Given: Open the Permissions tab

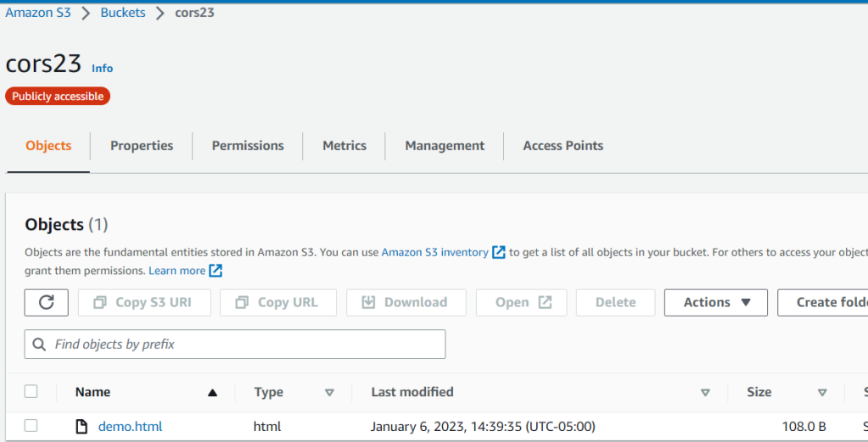Looking at the screenshot, I should click(248, 145).
